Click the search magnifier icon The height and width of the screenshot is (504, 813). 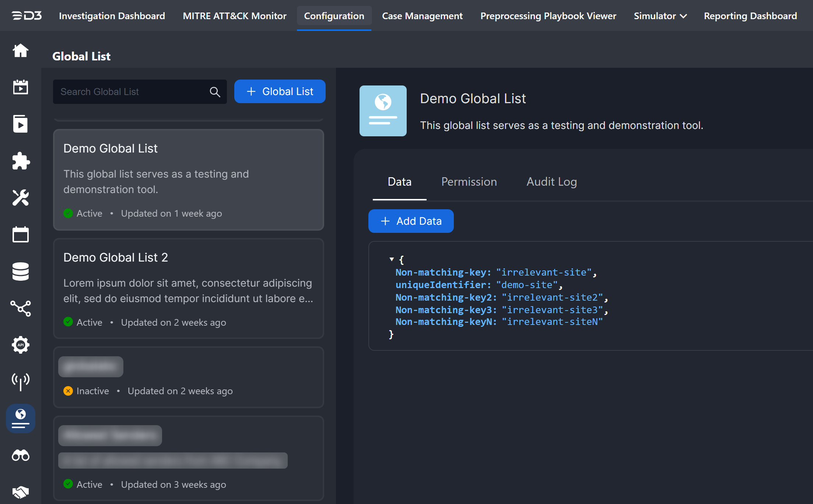tap(215, 92)
